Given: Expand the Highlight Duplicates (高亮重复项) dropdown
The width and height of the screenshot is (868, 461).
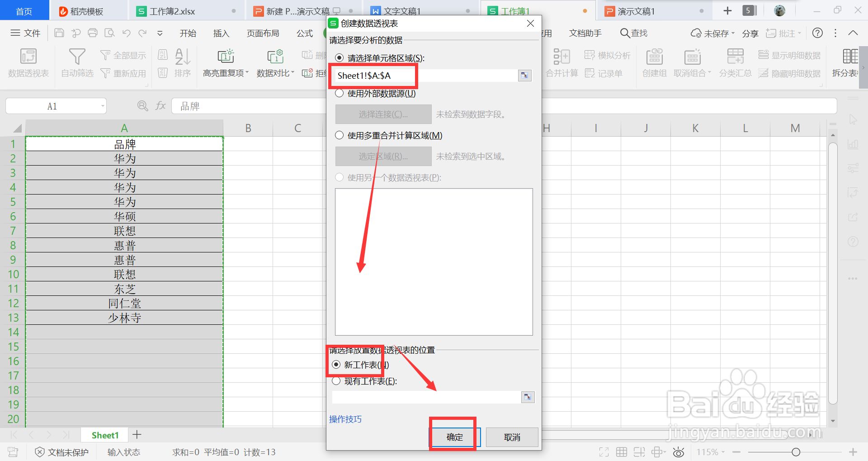Looking at the screenshot, I should coord(247,73).
